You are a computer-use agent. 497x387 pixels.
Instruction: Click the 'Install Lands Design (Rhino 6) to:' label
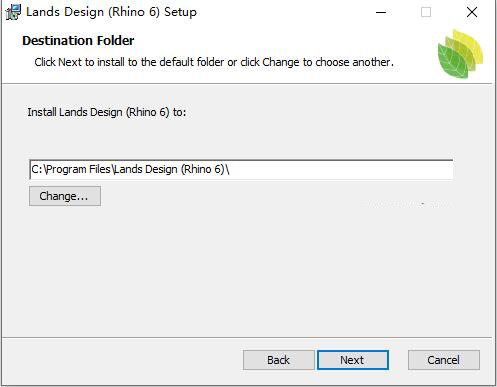coord(107,112)
